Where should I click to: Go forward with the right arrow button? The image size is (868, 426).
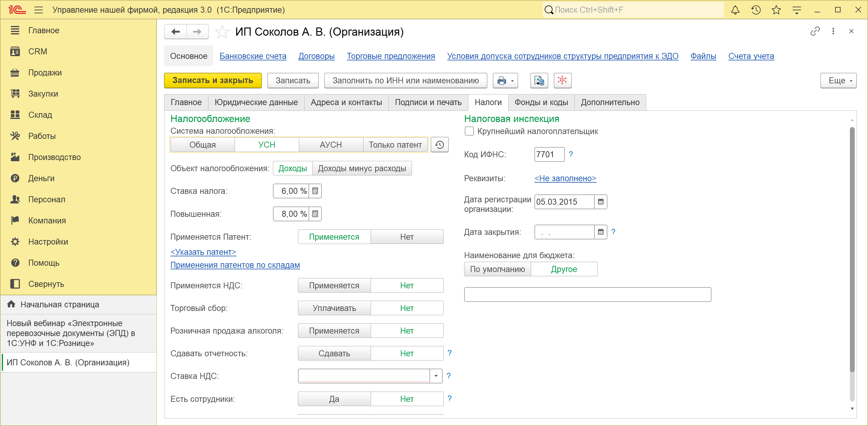click(198, 32)
